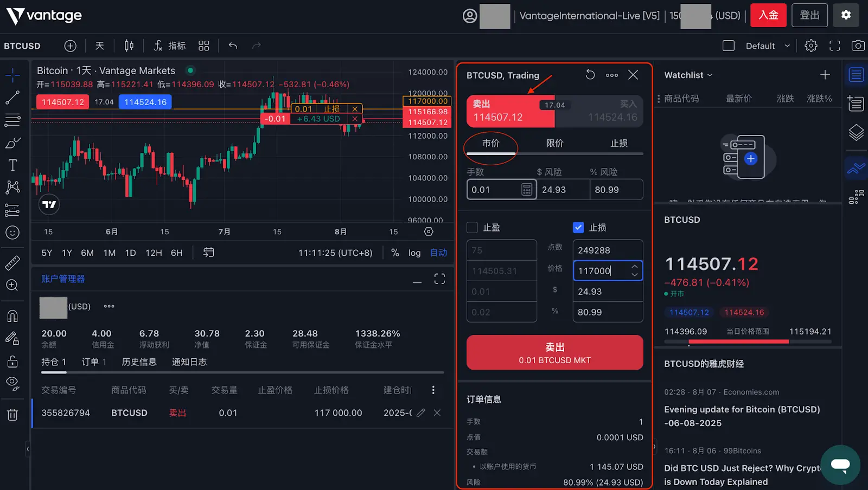
Task: Click the undo arrow in toolbar
Action: 233,46
